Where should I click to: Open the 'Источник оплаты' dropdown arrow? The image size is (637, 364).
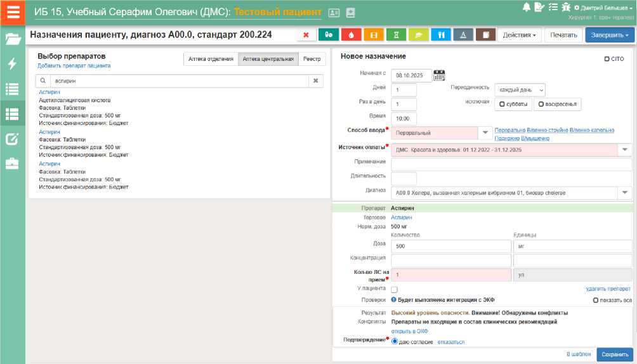click(x=624, y=150)
